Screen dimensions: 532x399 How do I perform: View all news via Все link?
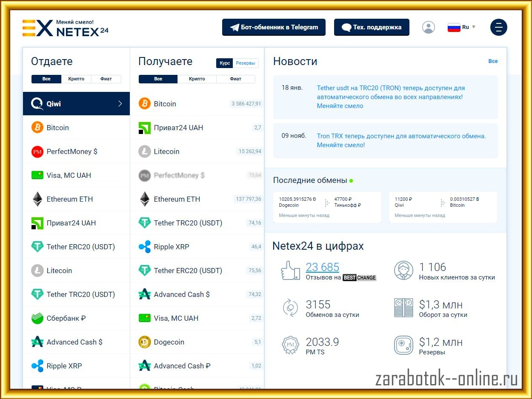point(493,61)
